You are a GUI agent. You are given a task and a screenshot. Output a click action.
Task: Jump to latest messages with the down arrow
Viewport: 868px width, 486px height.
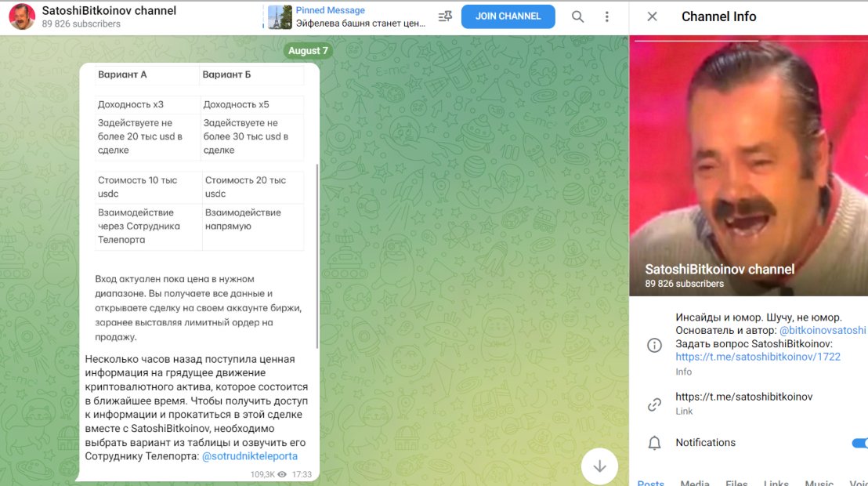(x=599, y=466)
